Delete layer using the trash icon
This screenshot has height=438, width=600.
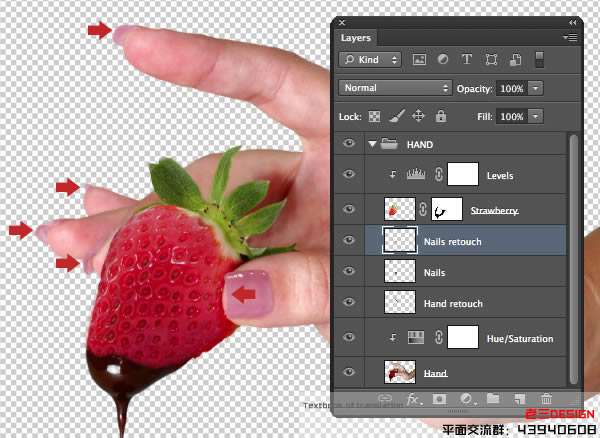pos(546,399)
